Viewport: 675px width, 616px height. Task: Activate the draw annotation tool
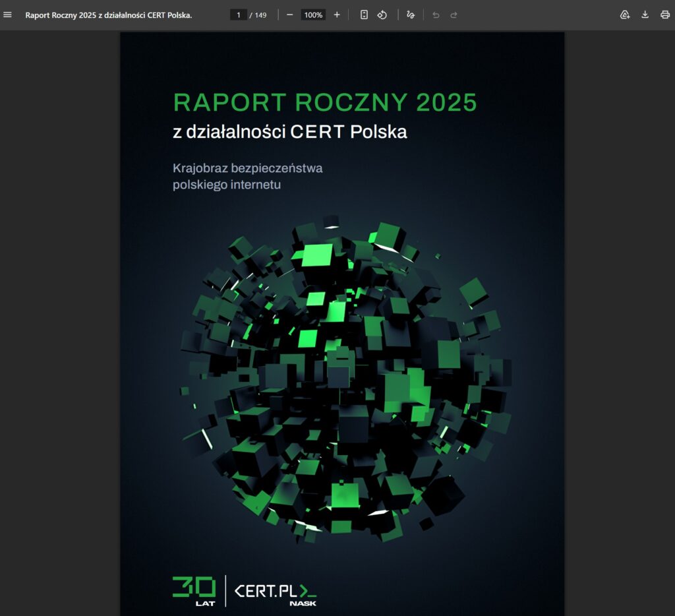click(411, 15)
